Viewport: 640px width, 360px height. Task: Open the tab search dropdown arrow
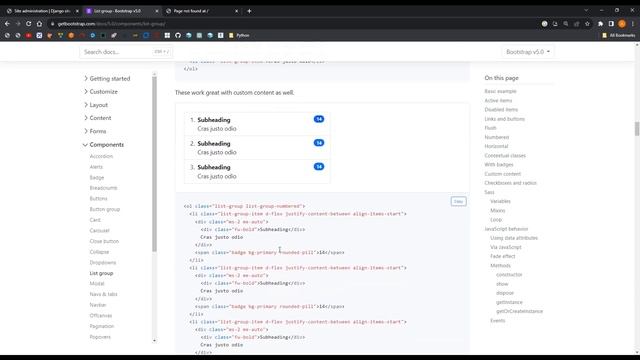[x=586, y=10]
